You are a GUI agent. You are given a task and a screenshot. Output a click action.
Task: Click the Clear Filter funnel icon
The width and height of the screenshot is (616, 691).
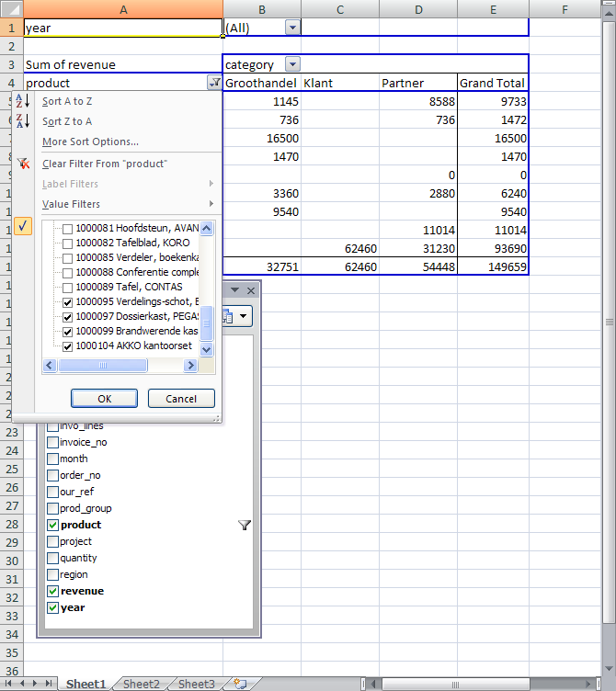coord(23,164)
